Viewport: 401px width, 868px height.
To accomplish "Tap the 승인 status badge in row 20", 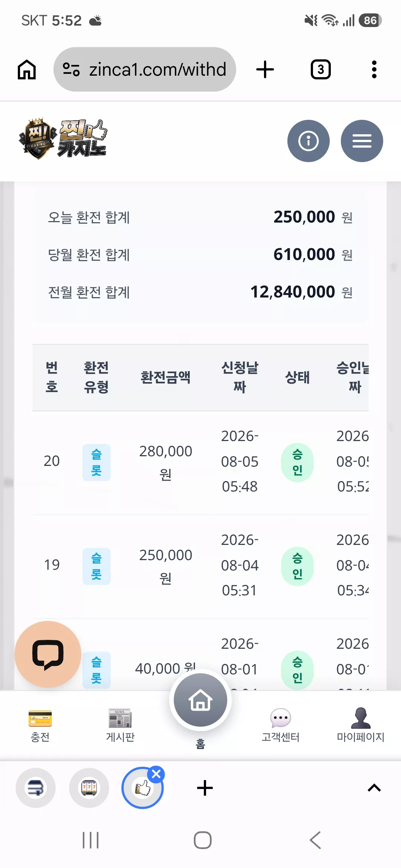I will [297, 463].
